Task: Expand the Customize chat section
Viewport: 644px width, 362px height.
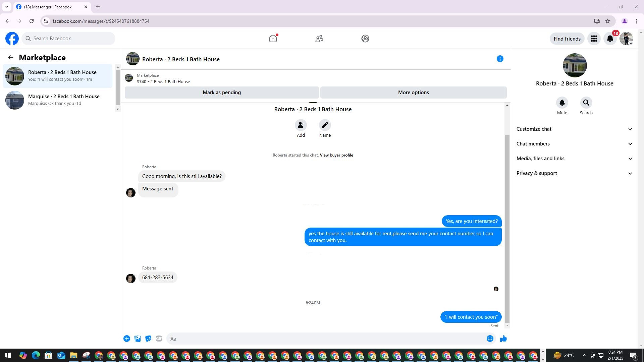Action: pos(574,129)
